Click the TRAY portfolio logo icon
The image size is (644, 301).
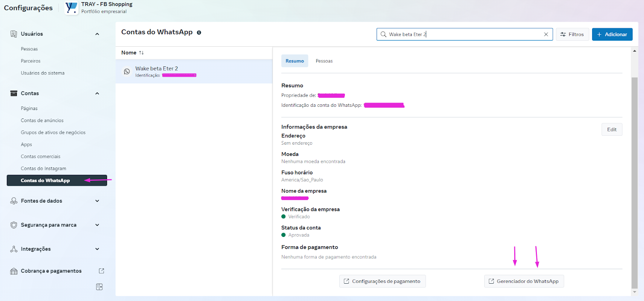(x=72, y=8)
